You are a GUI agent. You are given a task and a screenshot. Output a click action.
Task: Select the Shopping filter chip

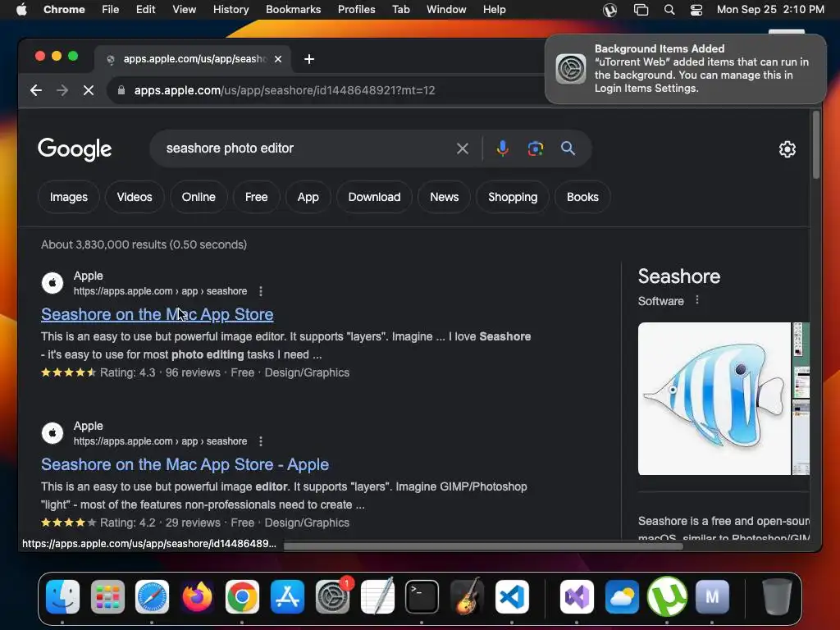[x=513, y=197]
